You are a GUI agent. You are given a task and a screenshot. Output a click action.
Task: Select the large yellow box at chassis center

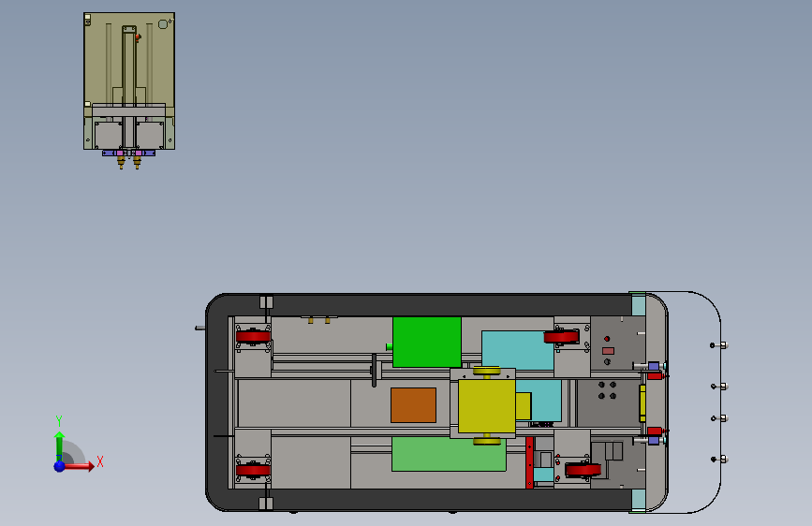[x=487, y=406]
